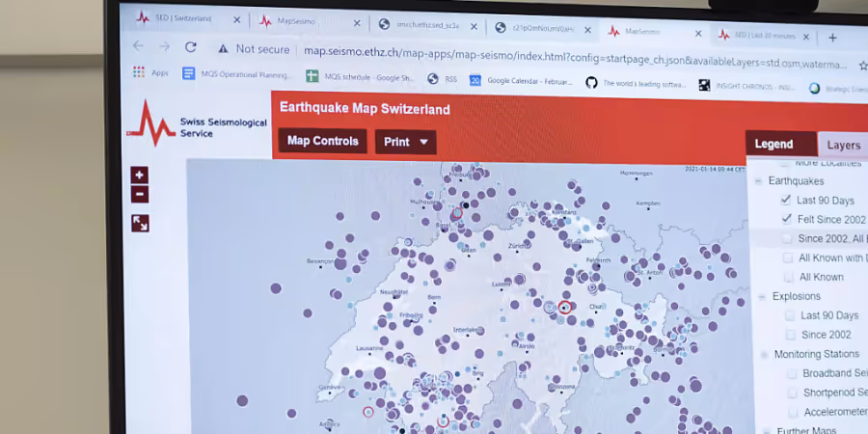Image resolution: width=868 pixels, height=434 pixels.
Task: Collapse the Explosions layer group
Action: (x=760, y=297)
